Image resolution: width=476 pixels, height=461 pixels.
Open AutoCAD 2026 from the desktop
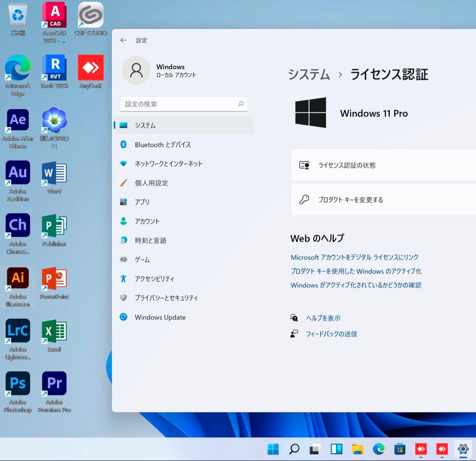[54, 14]
